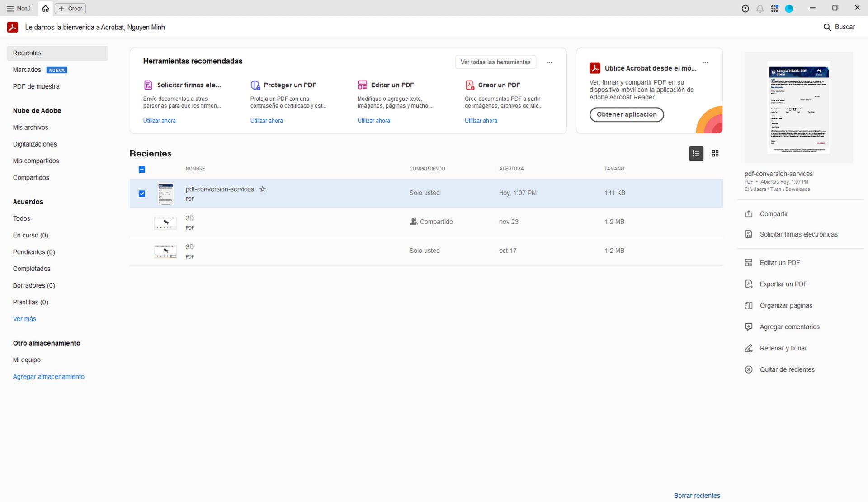Expand Ver más under Acuerdos
Image resolution: width=868 pixels, height=502 pixels.
click(x=24, y=319)
